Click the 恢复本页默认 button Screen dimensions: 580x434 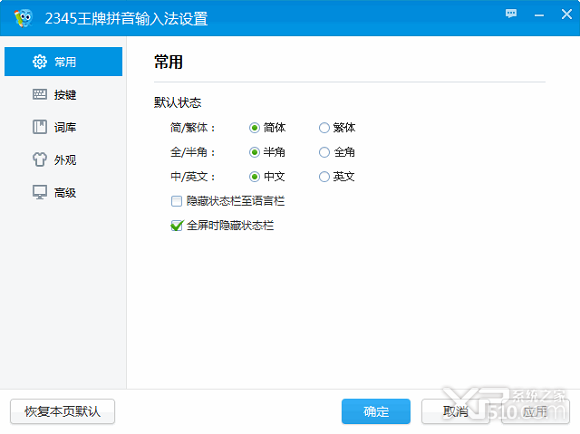coord(63,411)
